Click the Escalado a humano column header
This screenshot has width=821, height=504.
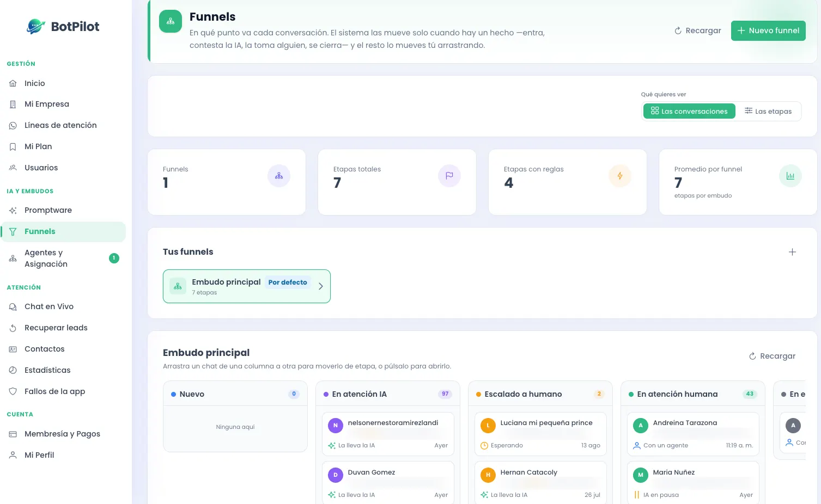[x=540, y=394]
